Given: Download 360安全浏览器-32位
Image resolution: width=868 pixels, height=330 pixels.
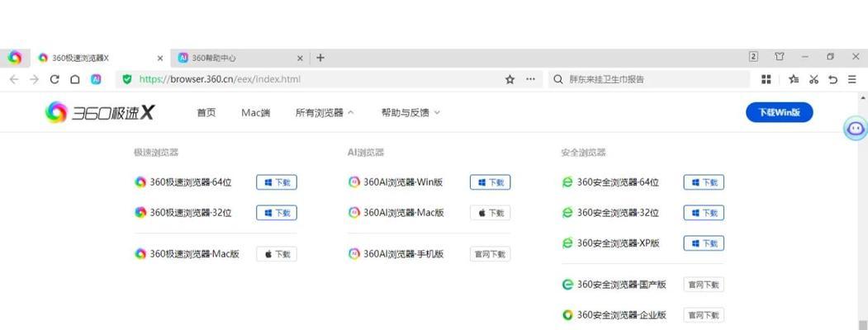Looking at the screenshot, I should pyautogui.click(x=704, y=213).
